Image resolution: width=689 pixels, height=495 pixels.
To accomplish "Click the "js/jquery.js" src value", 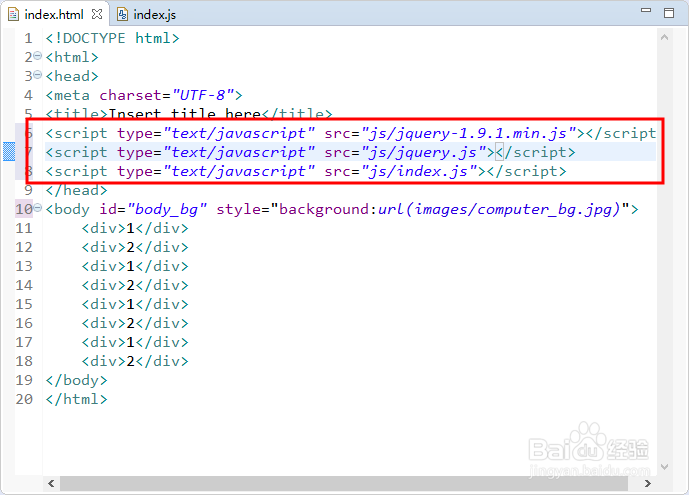I will pyautogui.click(x=424, y=152).
